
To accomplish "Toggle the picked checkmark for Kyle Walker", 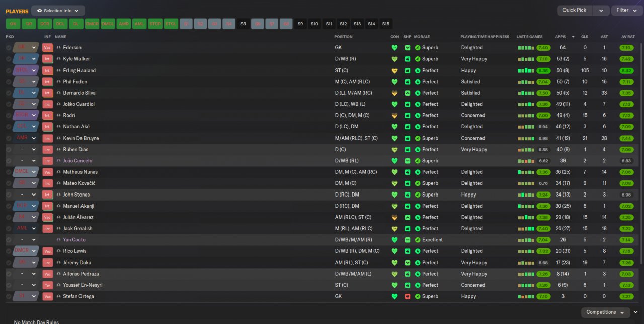I will [9, 59].
